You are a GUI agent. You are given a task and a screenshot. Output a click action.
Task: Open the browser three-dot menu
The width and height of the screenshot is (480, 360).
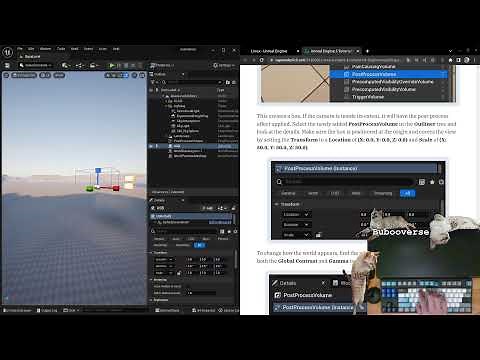[x=476, y=60]
